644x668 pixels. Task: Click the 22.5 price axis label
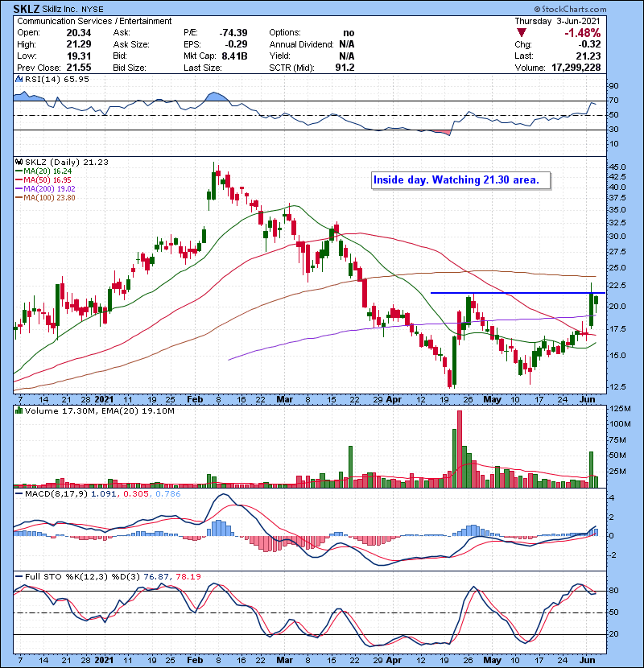(x=617, y=286)
